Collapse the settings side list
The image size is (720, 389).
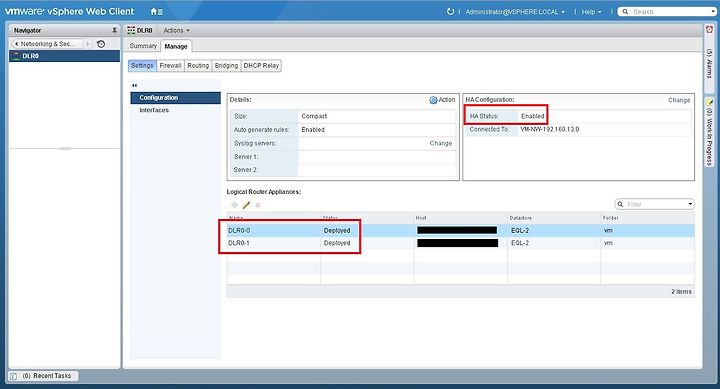click(134, 85)
